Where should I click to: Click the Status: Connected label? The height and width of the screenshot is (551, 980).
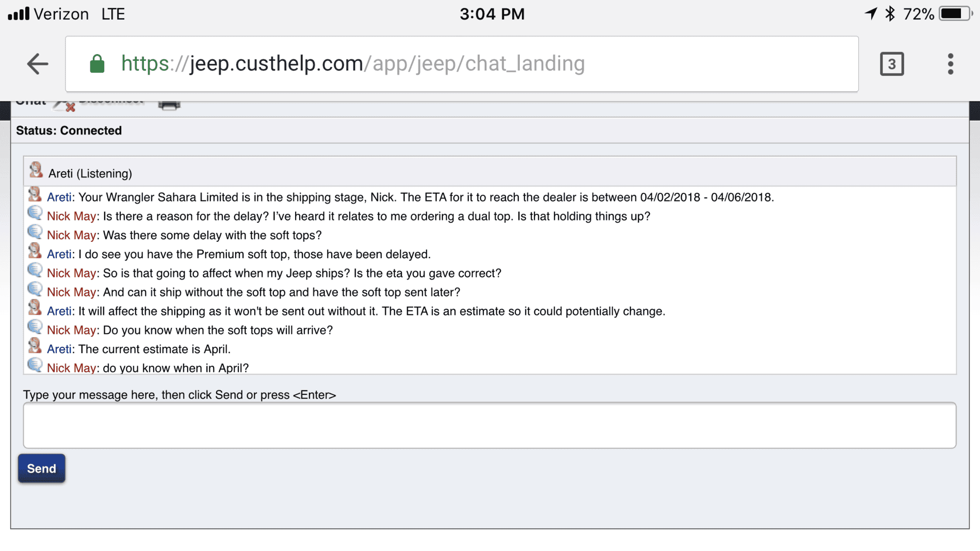(x=69, y=130)
